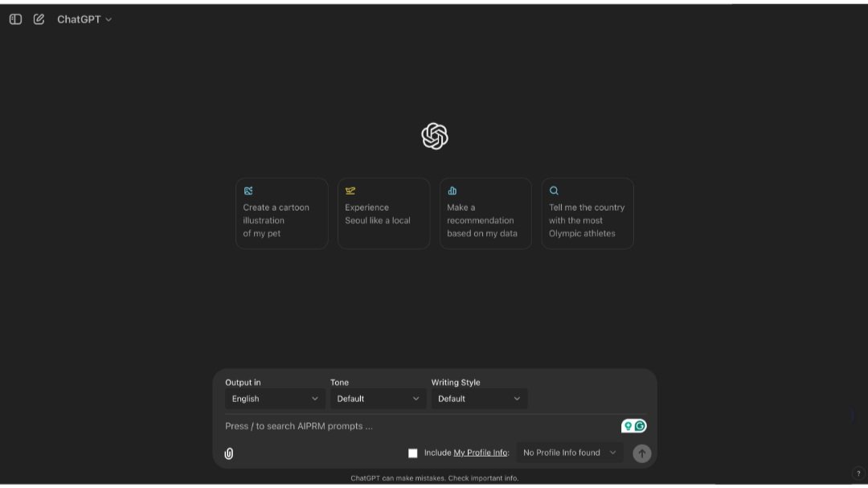The height and width of the screenshot is (488, 868).
Task: Open the ChatGPT model selector dropdown
Action: [84, 19]
